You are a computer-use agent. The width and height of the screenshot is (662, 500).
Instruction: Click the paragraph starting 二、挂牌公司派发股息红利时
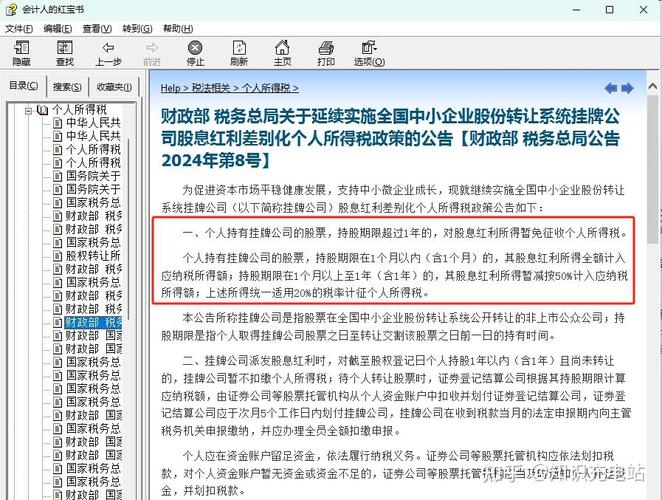click(x=396, y=396)
